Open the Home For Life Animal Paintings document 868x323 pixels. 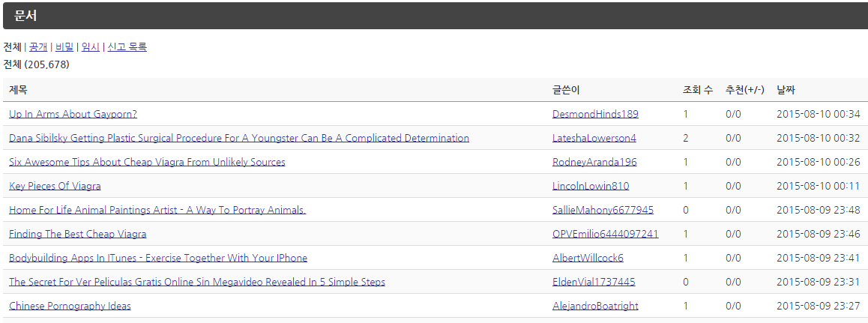pos(157,210)
